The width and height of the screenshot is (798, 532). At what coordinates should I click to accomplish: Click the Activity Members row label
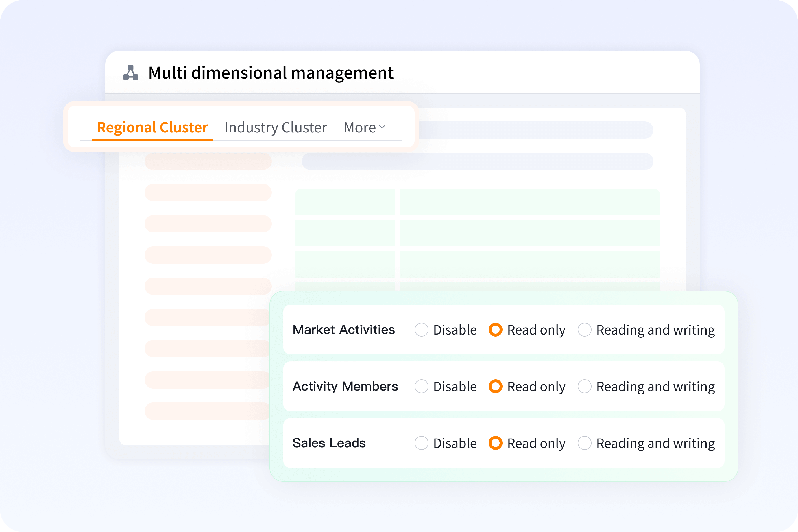(345, 387)
